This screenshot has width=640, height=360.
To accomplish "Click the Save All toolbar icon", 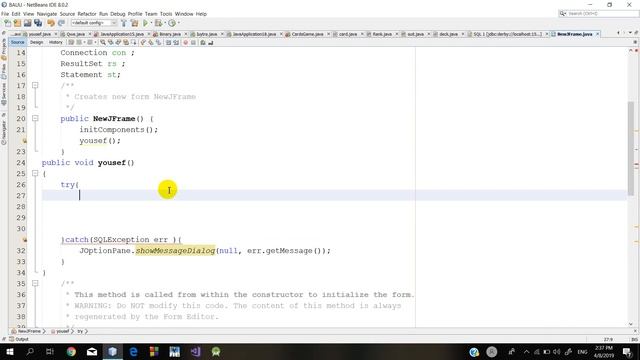I will click(38, 23).
